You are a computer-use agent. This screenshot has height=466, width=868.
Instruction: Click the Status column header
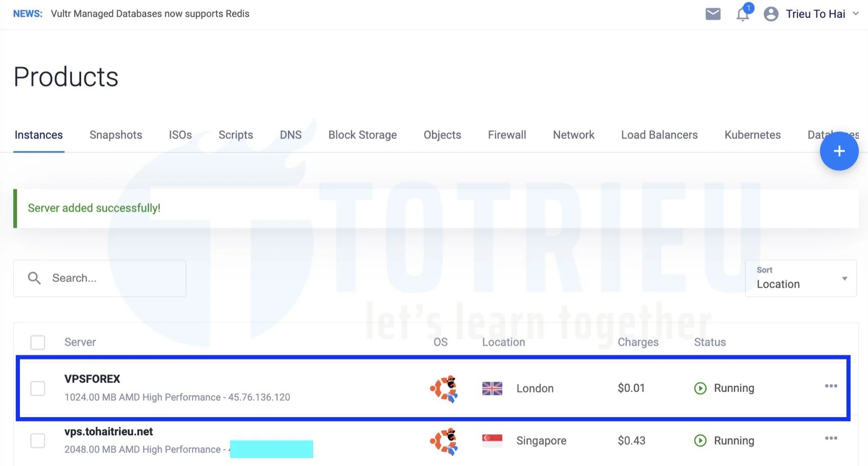click(x=710, y=342)
